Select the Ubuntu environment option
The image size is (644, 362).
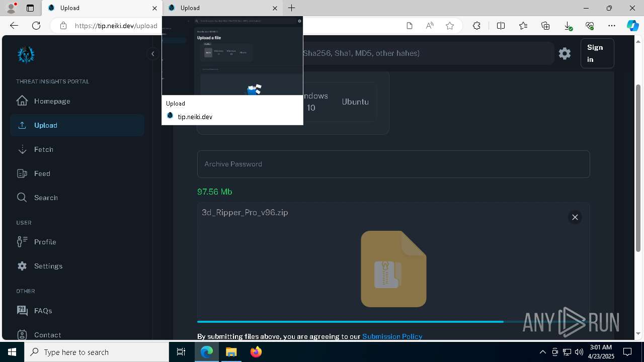(x=355, y=102)
